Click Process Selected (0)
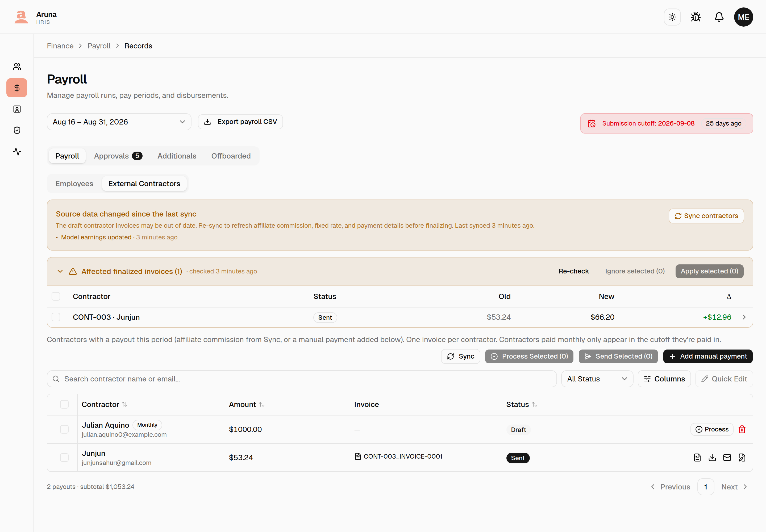 (x=529, y=356)
